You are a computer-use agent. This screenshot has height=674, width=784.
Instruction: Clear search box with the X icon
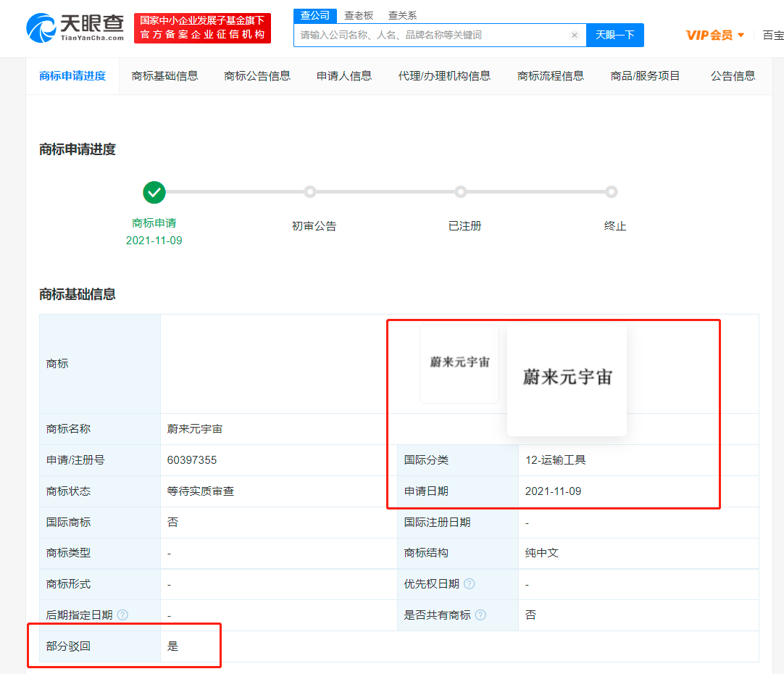point(575,35)
